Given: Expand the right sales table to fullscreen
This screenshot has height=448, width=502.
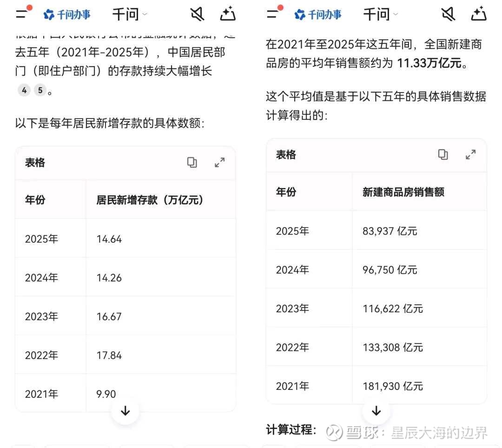Looking at the screenshot, I should pos(470,154).
